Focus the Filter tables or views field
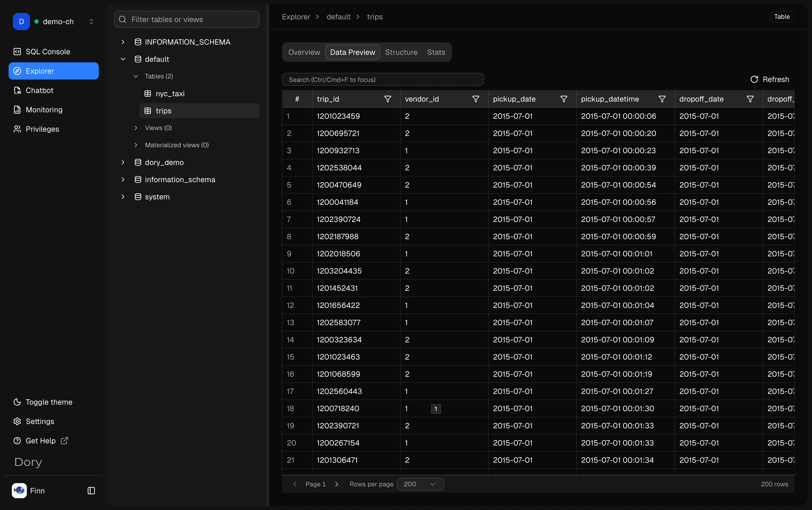Image resolution: width=812 pixels, height=510 pixels. click(186, 19)
